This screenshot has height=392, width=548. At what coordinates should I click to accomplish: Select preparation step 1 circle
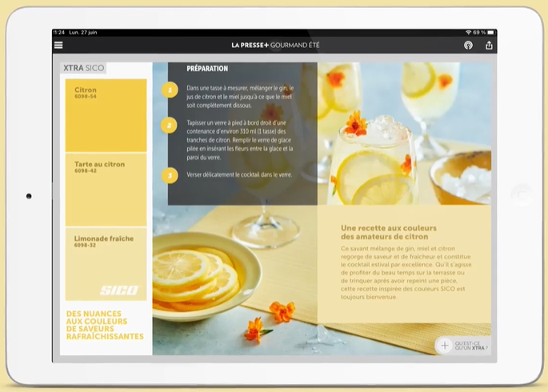[x=170, y=90]
